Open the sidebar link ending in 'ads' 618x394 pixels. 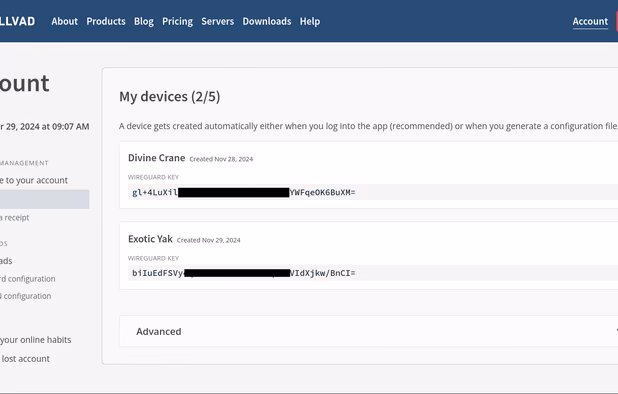(x=6, y=261)
